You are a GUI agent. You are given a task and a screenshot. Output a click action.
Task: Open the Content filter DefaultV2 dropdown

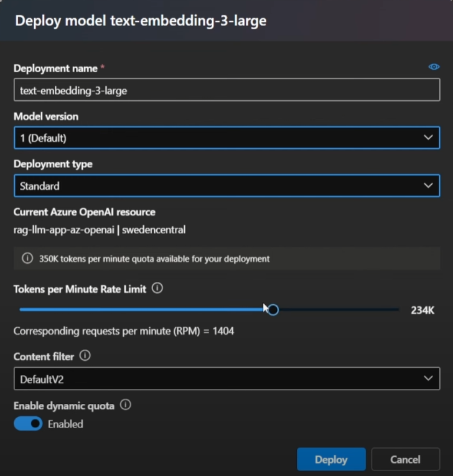point(226,378)
